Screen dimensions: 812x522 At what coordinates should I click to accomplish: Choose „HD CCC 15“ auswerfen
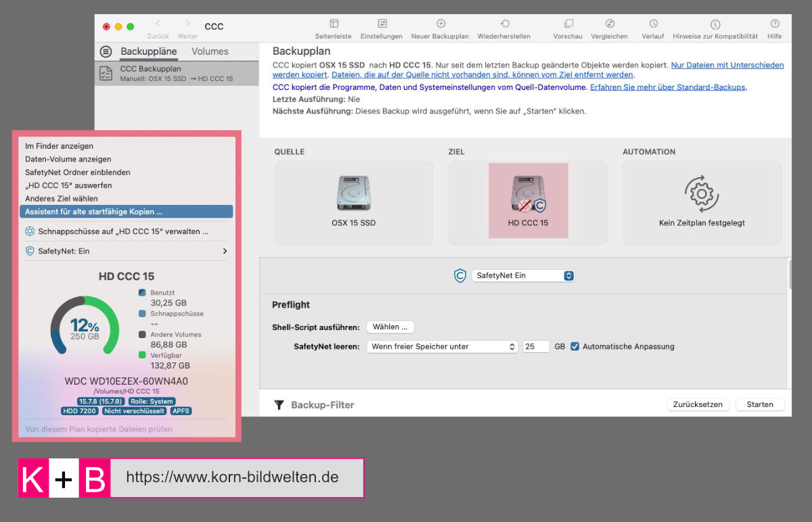point(68,185)
